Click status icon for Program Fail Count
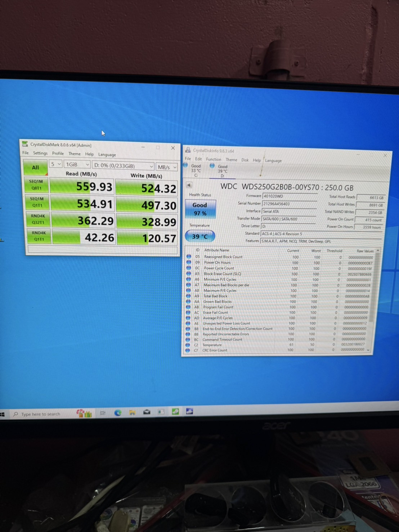 pos(188,307)
